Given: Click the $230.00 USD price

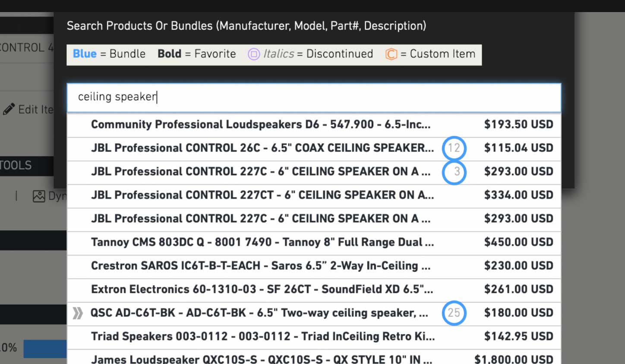Looking at the screenshot, I should pyautogui.click(x=518, y=266).
